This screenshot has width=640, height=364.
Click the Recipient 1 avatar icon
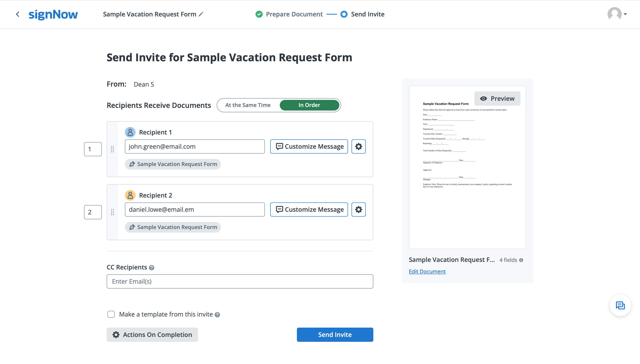coord(130,132)
